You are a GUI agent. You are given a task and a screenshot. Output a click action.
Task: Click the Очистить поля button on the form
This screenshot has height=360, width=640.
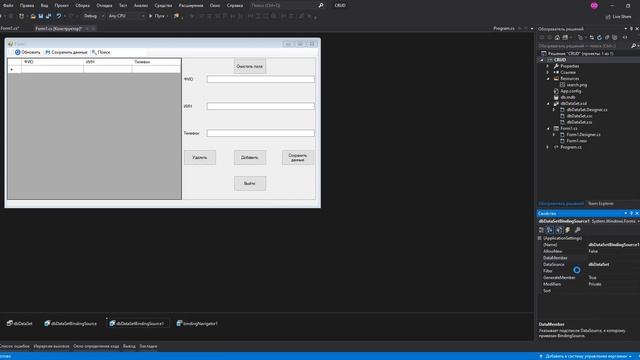(250, 67)
